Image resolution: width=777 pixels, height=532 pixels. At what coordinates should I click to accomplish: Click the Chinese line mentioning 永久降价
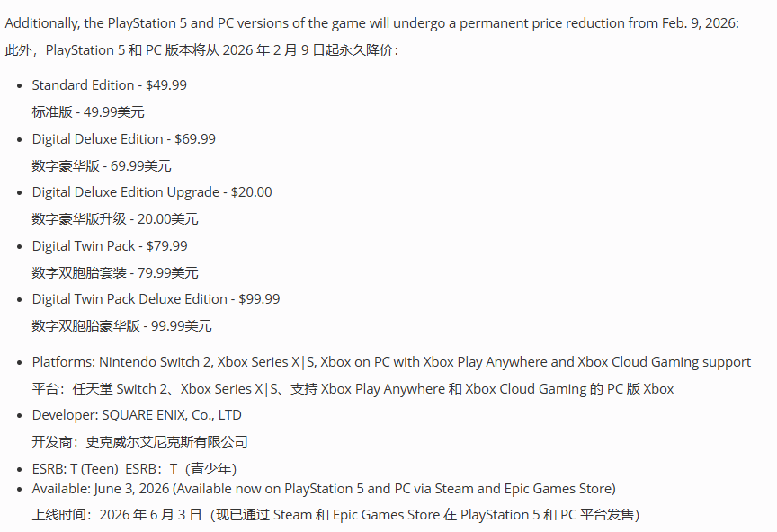(201, 50)
